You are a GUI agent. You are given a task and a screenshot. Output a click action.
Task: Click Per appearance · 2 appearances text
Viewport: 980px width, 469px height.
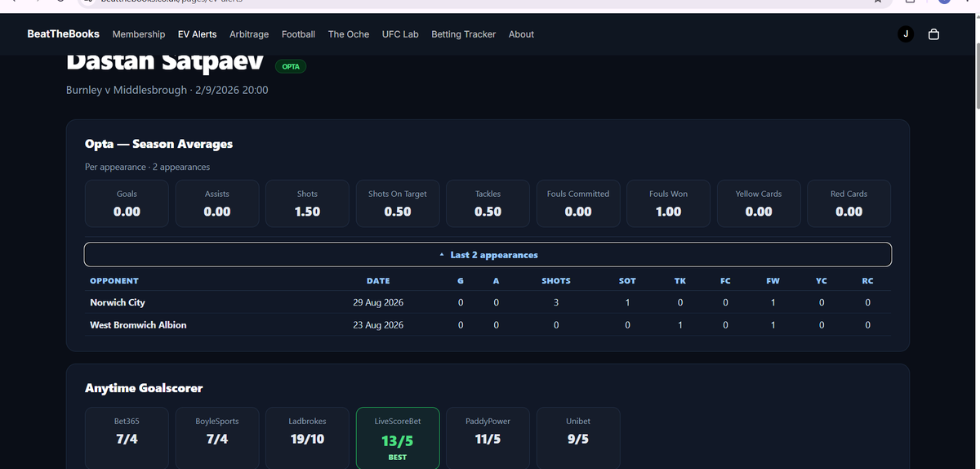(x=147, y=167)
